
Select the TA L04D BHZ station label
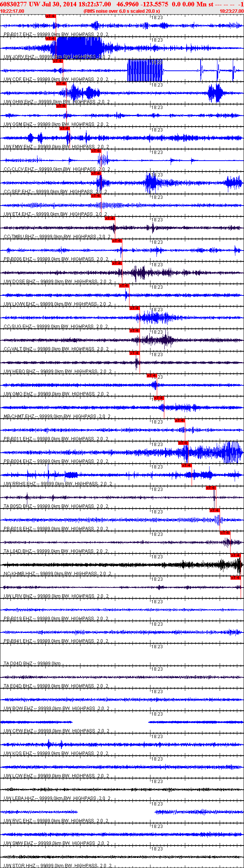(18, 551)
